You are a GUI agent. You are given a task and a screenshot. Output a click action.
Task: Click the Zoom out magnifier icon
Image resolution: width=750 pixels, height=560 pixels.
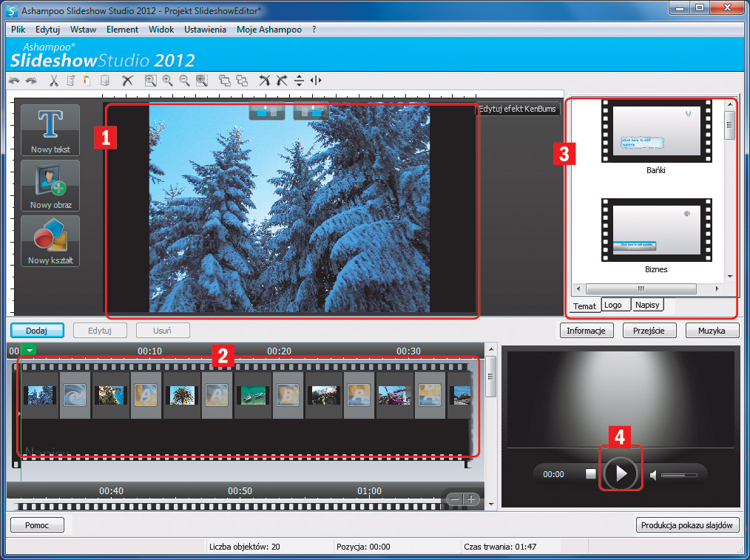click(184, 81)
